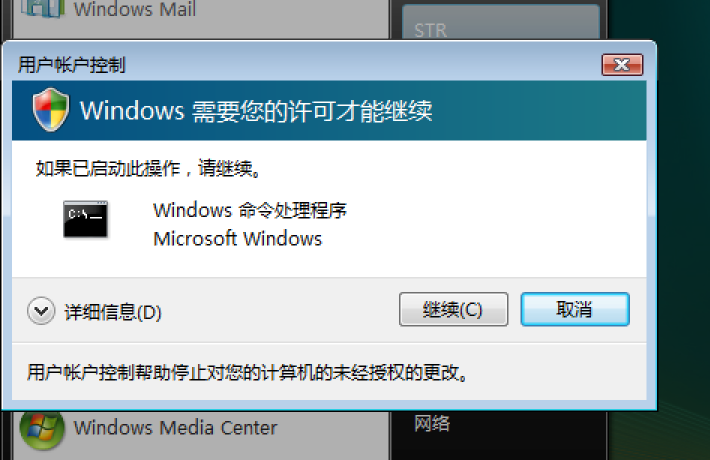Click the Windows Mail icon
The height and width of the screenshot is (460, 710).
pos(43,9)
